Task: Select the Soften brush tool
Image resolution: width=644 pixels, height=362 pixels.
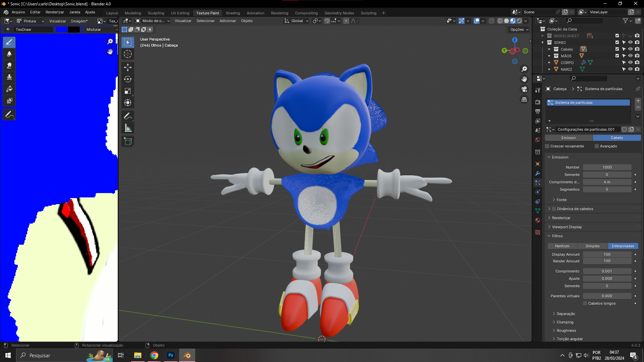Action: [x=9, y=54]
